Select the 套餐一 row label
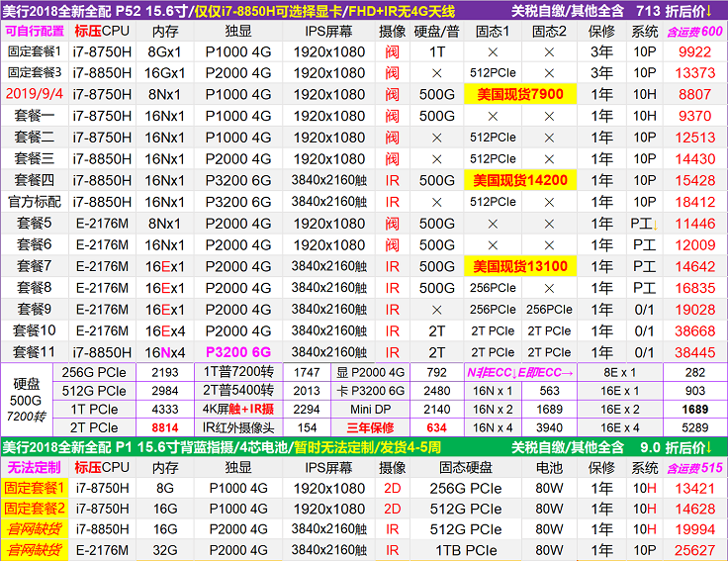Viewport: 728px width, 561px height. pos(35,116)
